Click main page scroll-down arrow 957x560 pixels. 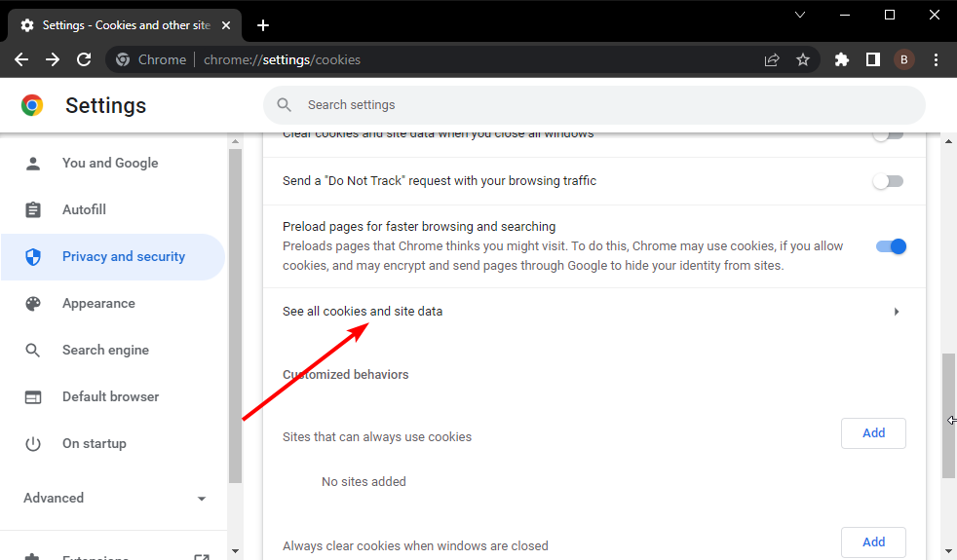click(x=948, y=551)
